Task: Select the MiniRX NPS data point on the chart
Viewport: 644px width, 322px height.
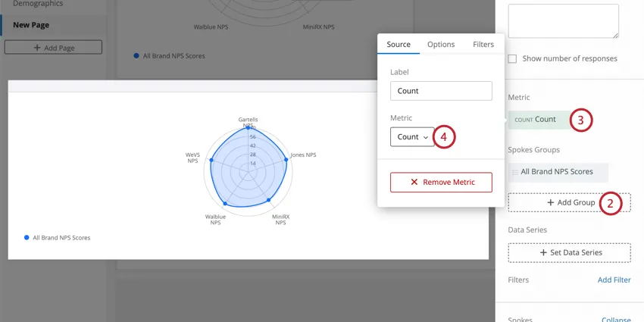Action: tap(270, 200)
